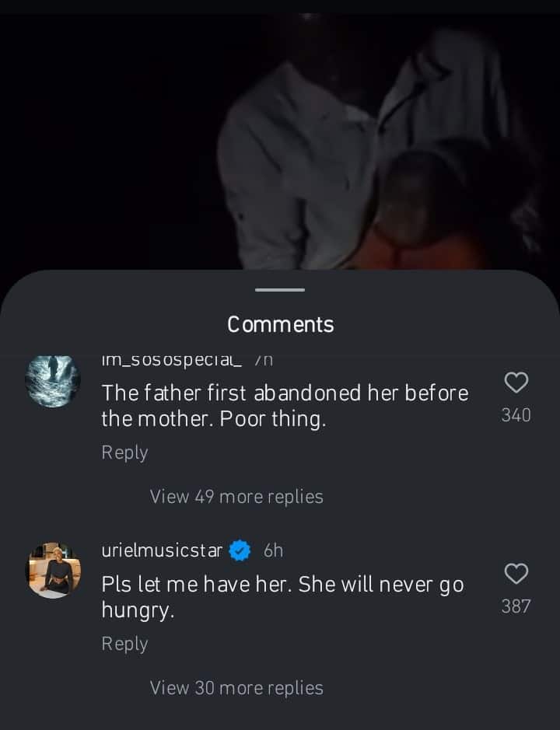Click the blue verified badge beside urielmusicstar
The height and width of the screenshot is (730, 560).
tap(240, 550)
